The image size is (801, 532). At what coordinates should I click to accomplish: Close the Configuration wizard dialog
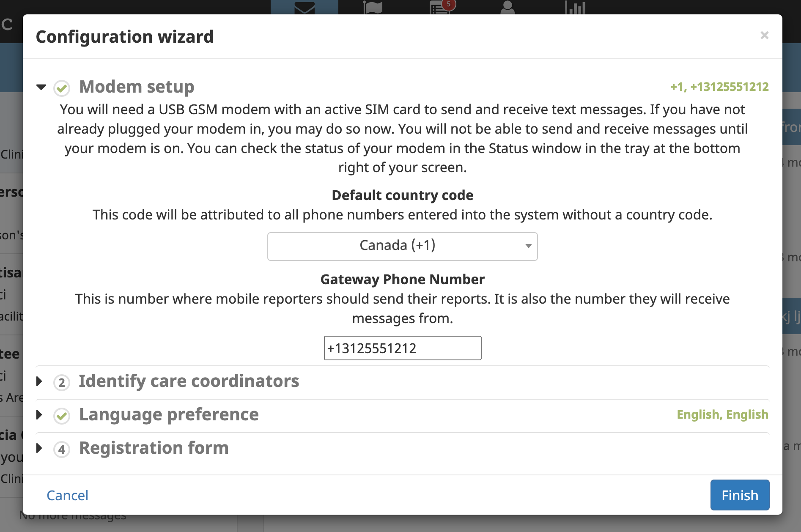[765, 36]
